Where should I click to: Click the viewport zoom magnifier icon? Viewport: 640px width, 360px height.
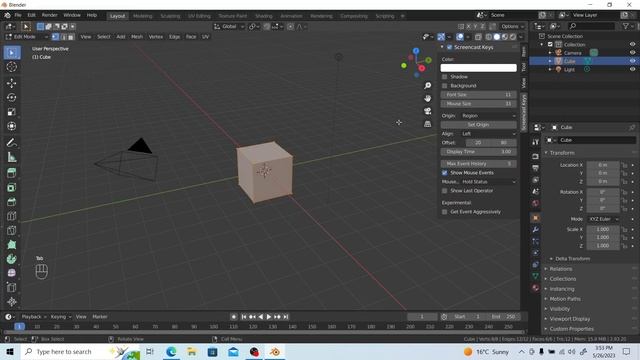427,86
